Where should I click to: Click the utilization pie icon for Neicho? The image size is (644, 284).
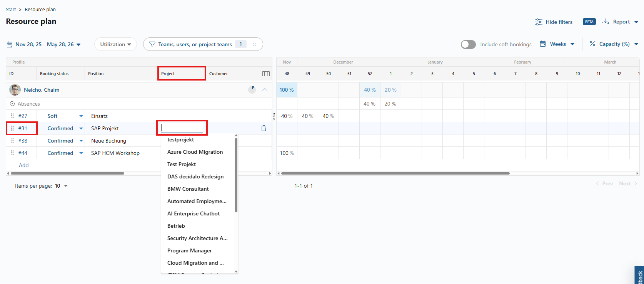(252, 90)
